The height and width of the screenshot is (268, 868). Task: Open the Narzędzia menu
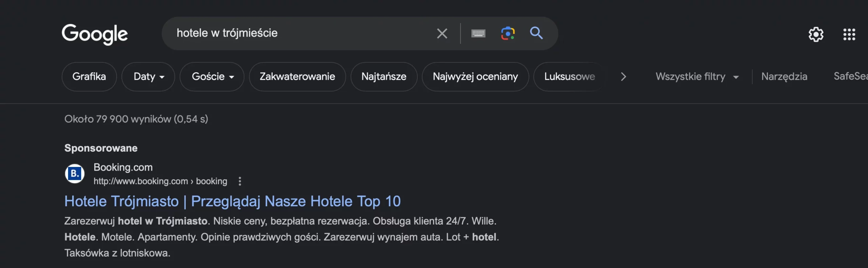pos(785,76)
